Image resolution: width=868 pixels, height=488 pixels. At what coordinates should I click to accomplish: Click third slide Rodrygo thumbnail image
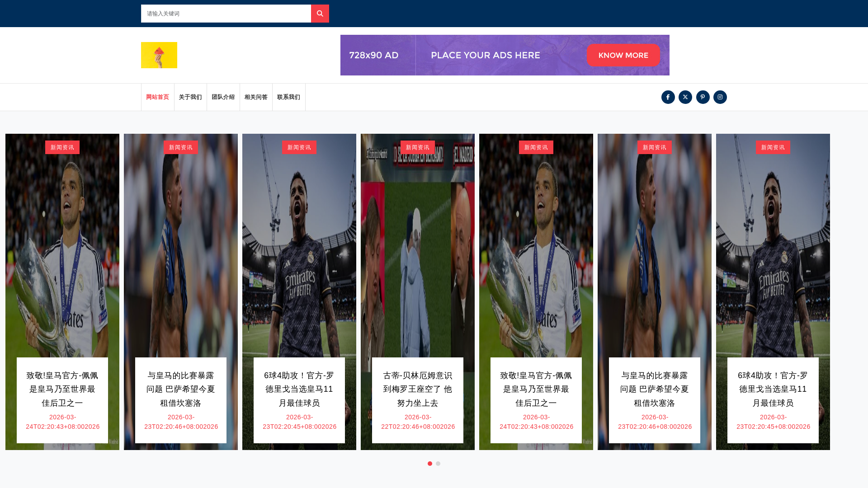pos(299,249)
